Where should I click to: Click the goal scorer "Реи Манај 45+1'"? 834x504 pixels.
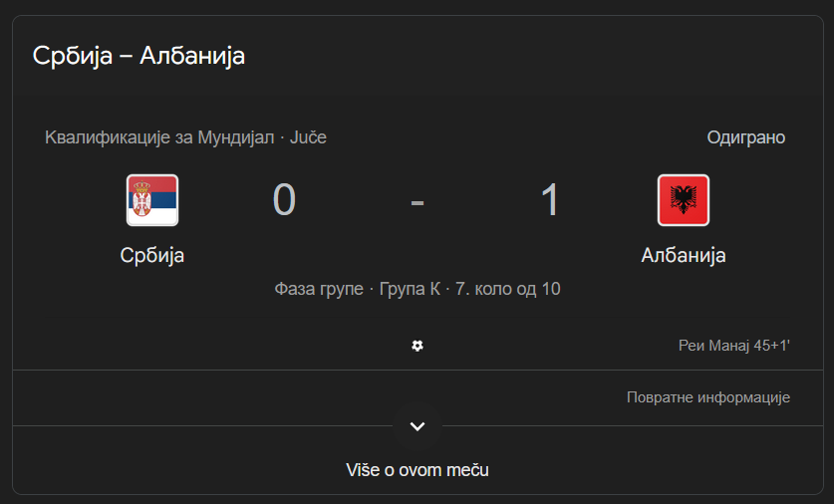pos(733,346)
